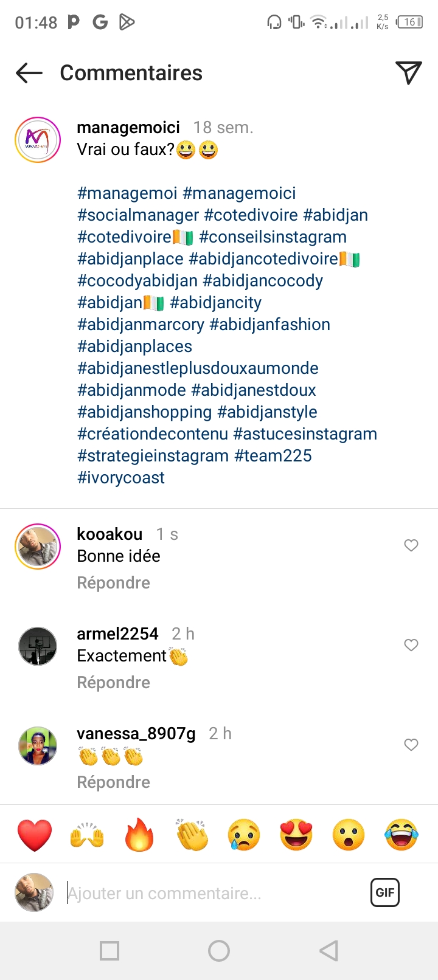Focus the 'Ajouter un commentaire' field
Viewport: 438px width, 980px height.
pyautogui.click(x=213, y=893)
